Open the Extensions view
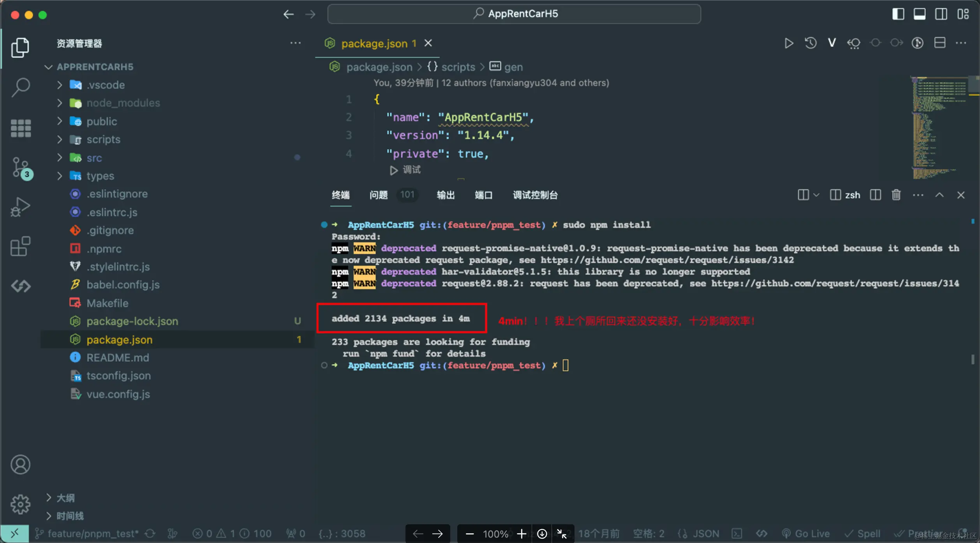The width and height of the screenshot is (980, 543). point(20,246)
